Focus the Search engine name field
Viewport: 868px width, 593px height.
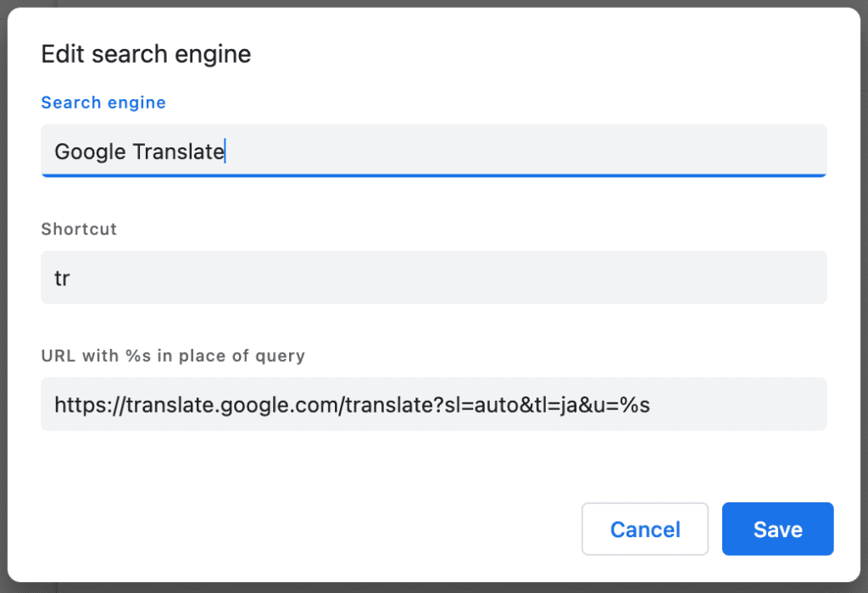click(509, 151)
